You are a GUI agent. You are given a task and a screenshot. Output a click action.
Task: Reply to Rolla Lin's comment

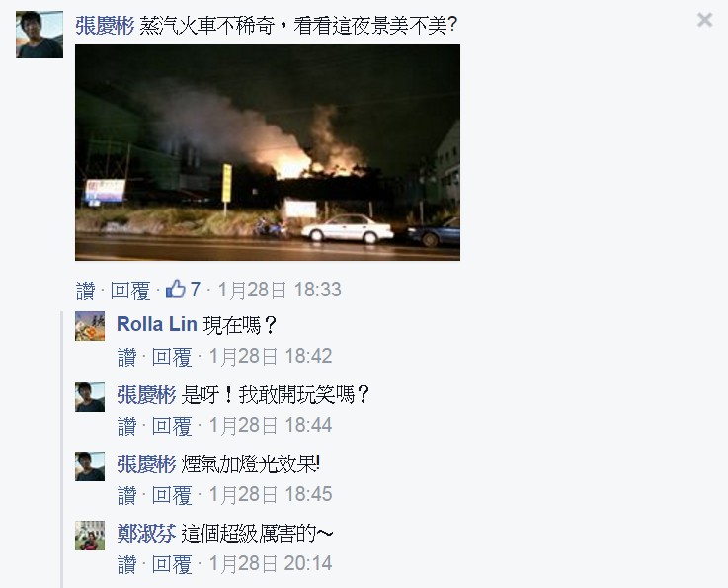point(172,357)
